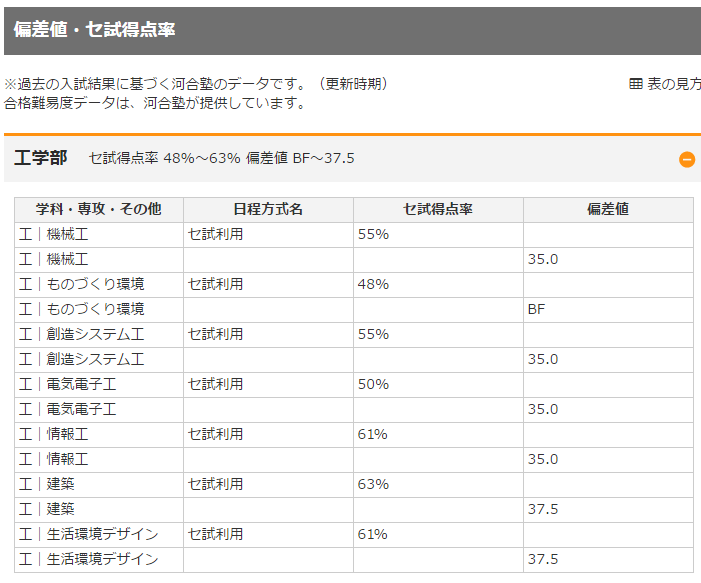
Task: Click the 61% score for 情報工
Action: point(372,435)
